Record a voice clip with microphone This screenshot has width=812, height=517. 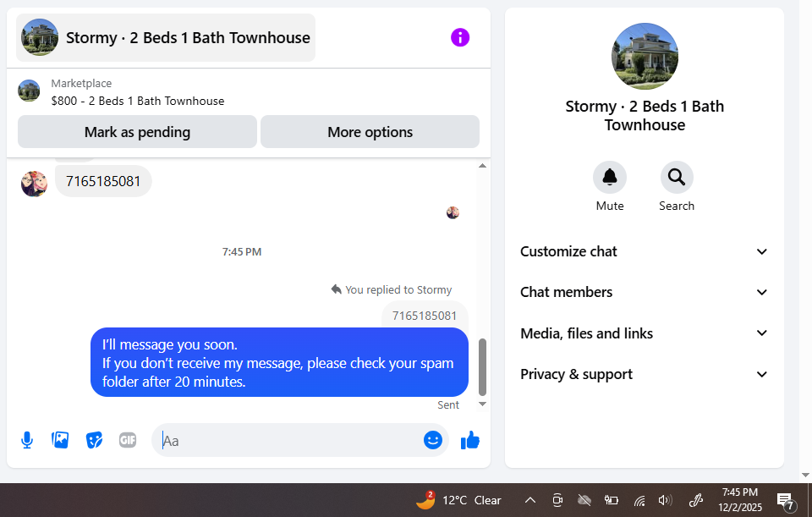27,440
